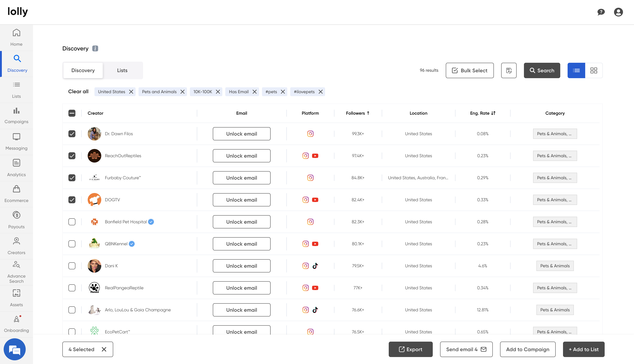The height and width of the screenshot is (364, 634).
Task: Switch to grid view
Action: pyautogui.click(x=594, y=70)
